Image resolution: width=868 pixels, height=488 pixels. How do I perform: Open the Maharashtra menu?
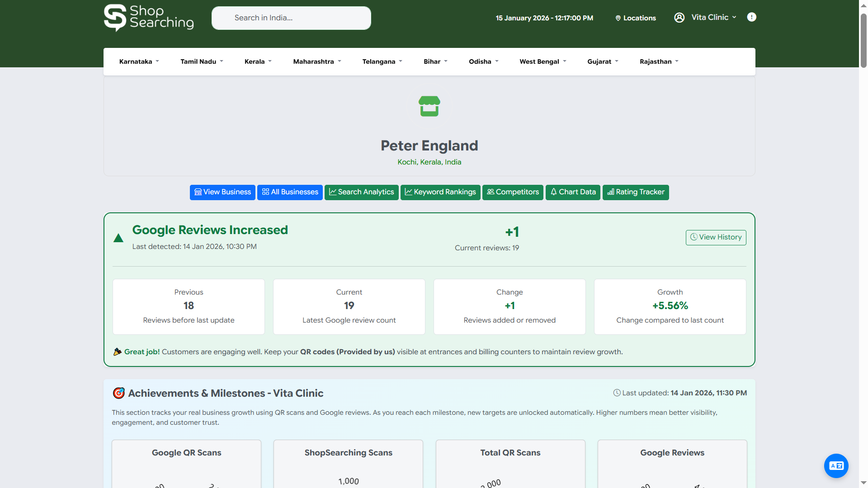(317, 61)
